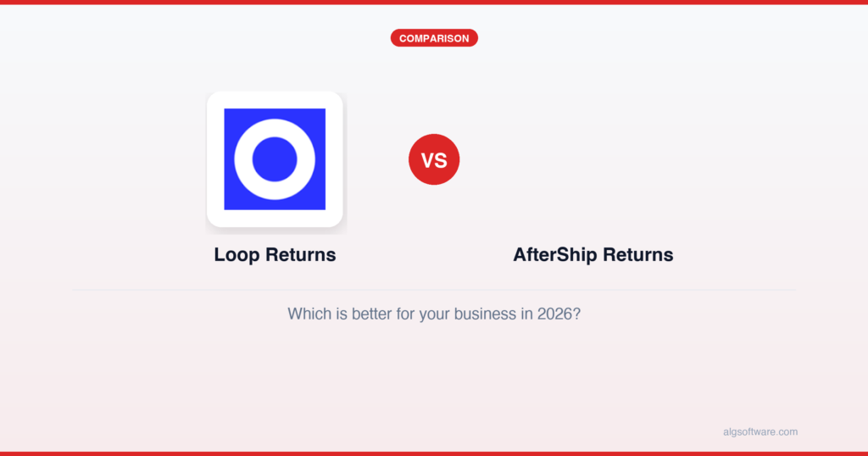Image resolution: width=868 pixels, height=456 pixels.
Task: Click the word "business" in the subtitle
Action: (x=484, y=314)
